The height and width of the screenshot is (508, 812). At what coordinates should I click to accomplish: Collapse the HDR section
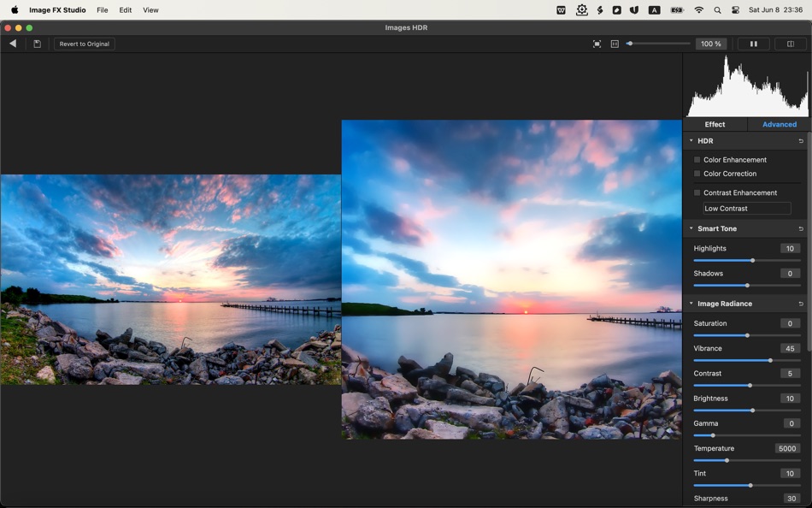pyautogui.click(x=691, y=140)
